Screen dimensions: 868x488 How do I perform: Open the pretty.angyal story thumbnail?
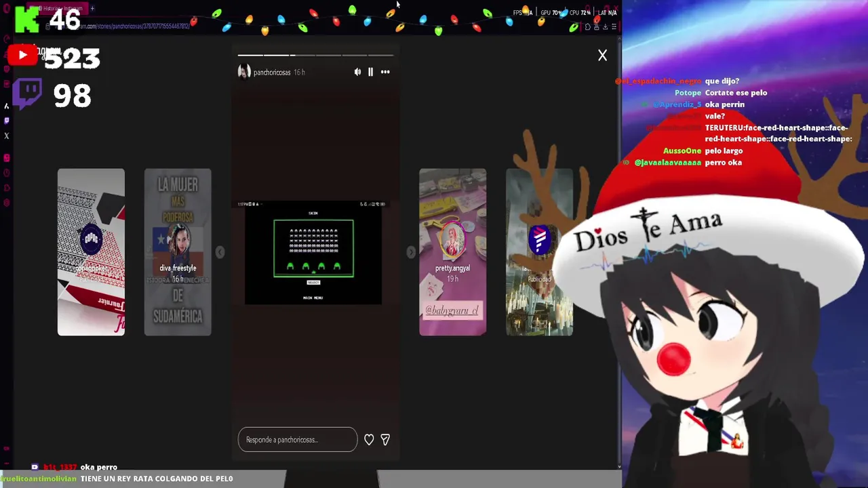coord(452,252)
